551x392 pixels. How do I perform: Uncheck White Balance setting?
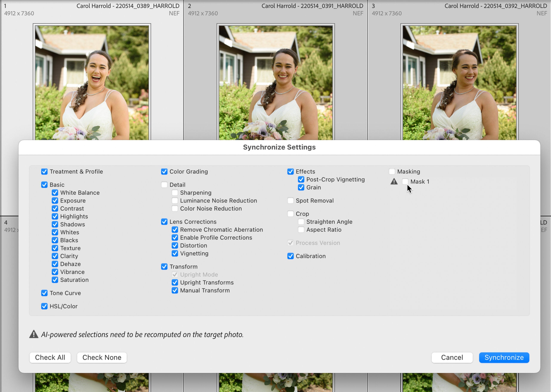55,193
